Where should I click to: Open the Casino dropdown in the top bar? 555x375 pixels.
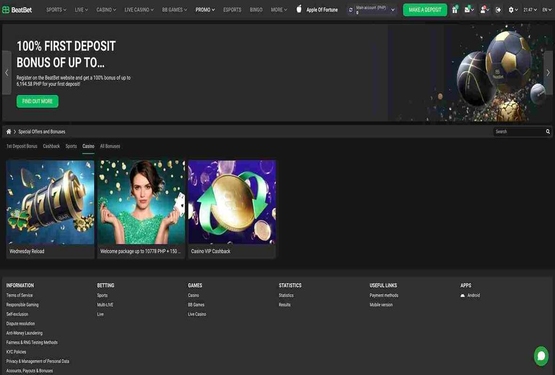(x=106, y=10)
